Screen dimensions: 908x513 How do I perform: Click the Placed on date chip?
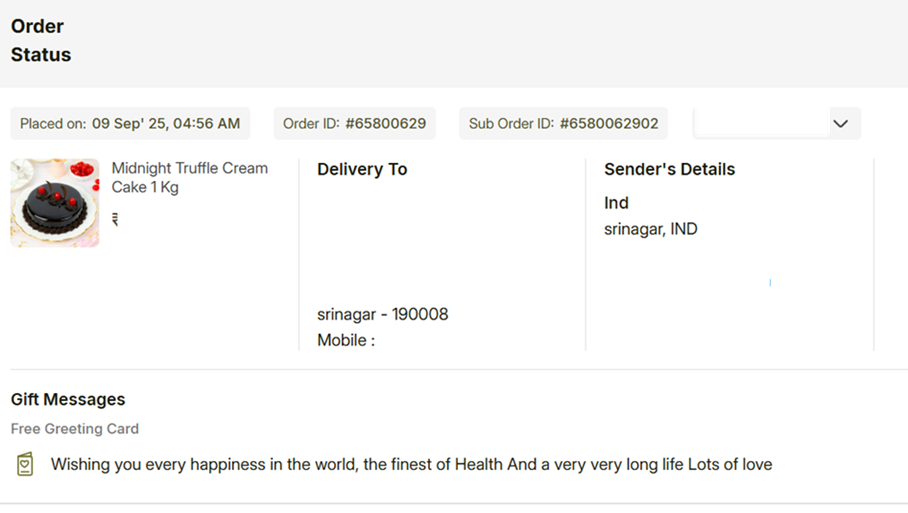[x=130, y=124]
